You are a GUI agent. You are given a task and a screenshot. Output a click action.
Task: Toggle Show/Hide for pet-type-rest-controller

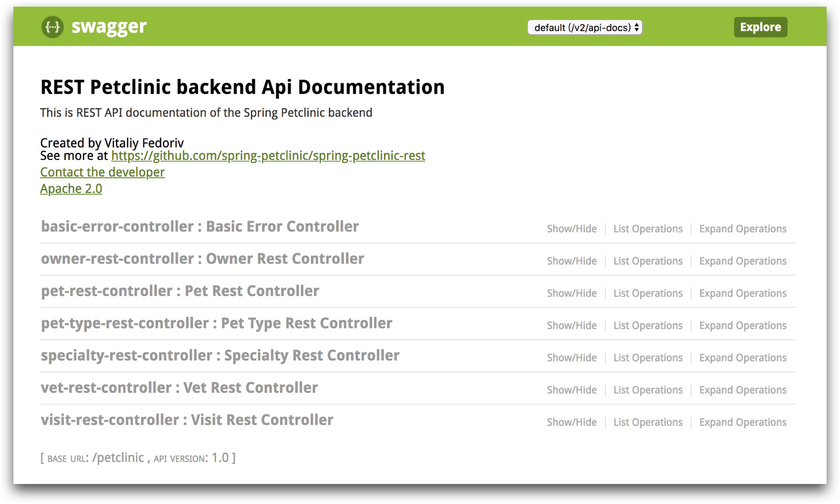coord(572,325)
